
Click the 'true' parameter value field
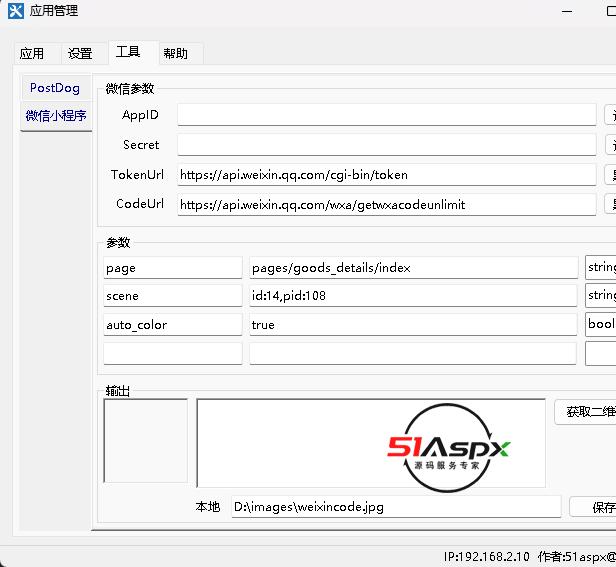pyautogui.click(x=413, y=325)
